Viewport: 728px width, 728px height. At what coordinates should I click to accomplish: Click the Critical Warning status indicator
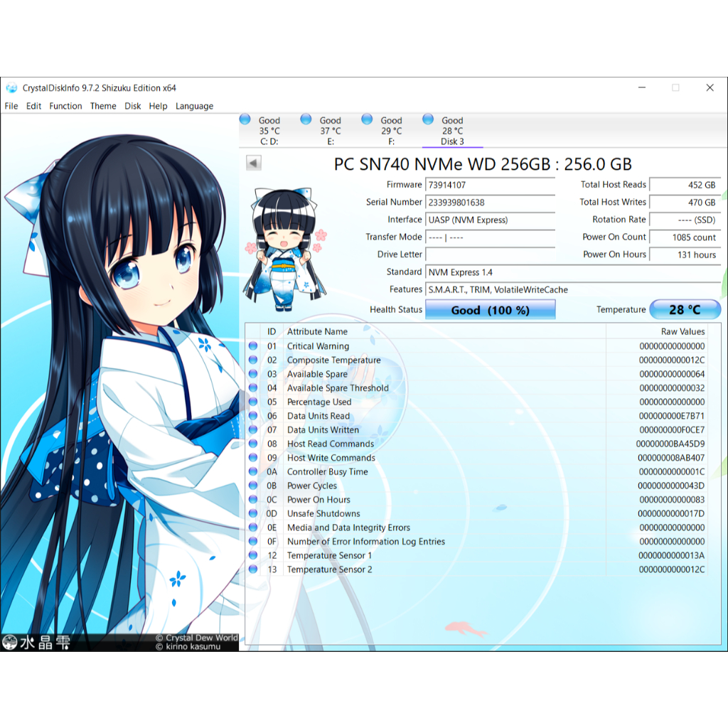(x=253, y=346)
